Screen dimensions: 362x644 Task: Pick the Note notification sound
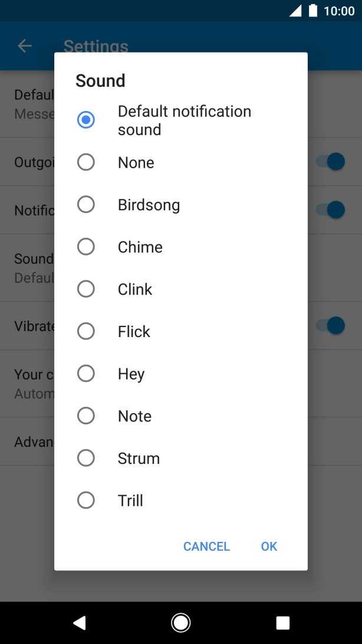point(86,416)
